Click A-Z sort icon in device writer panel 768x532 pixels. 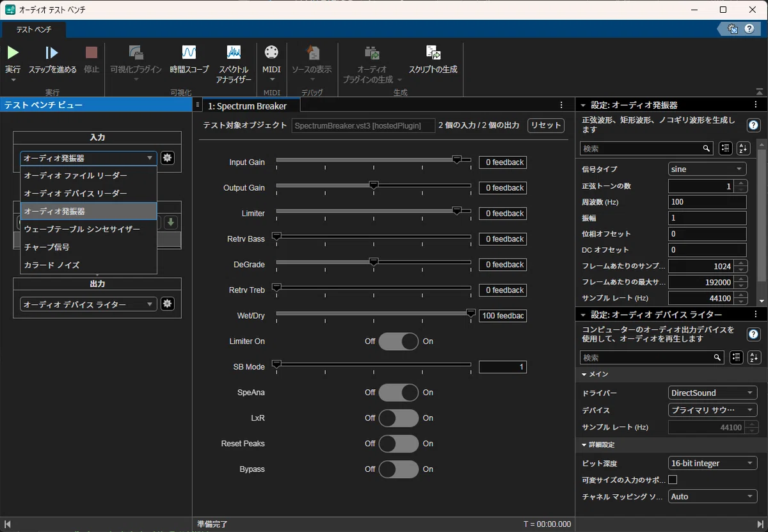(754, 357)
